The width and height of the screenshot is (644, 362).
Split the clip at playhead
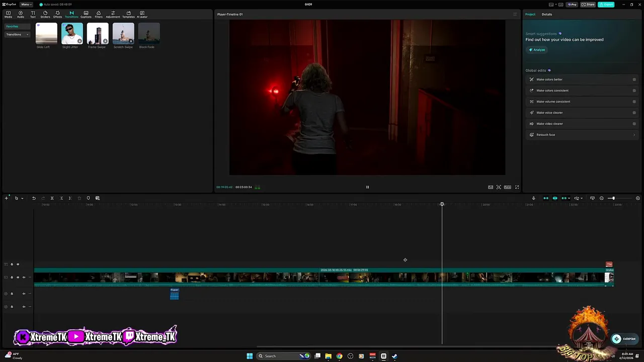coord(52,198)
